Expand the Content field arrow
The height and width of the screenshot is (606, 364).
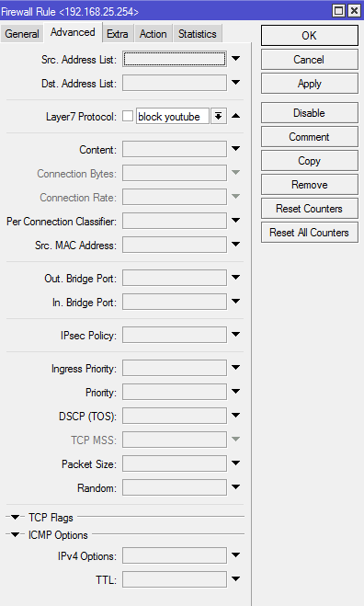click(235, 148)
